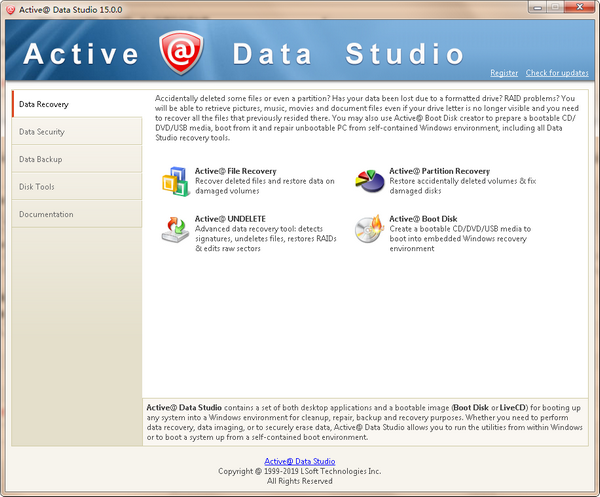Click the Active@ Partition Recovery title text
This screenshot has width=600, height=497.
click(440, 171)
